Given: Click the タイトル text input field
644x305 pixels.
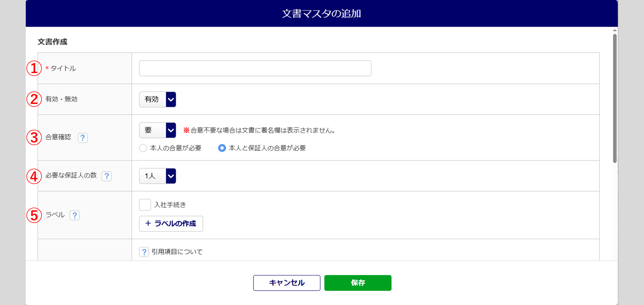Looking at the screenshot, I should click(255, 68).
